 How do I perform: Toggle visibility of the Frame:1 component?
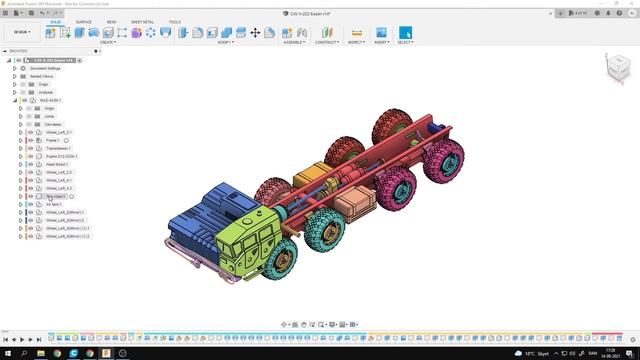(31, 140)
